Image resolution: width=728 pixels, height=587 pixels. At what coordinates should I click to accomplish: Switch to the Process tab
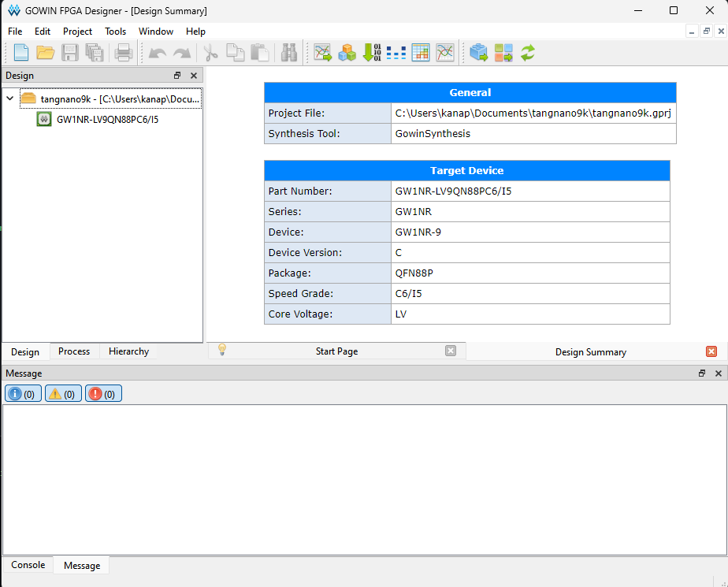pos(74,351)
